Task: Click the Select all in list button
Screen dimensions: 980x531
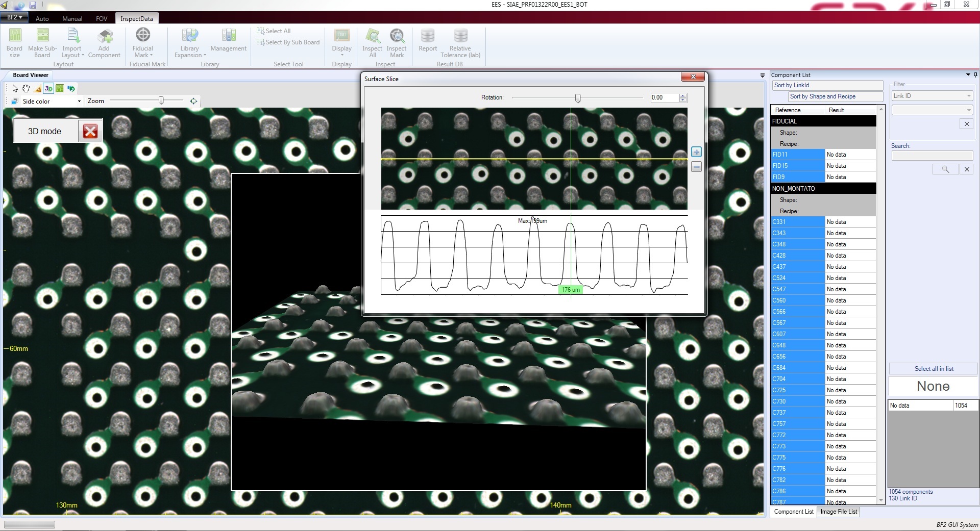Action: 934,369
